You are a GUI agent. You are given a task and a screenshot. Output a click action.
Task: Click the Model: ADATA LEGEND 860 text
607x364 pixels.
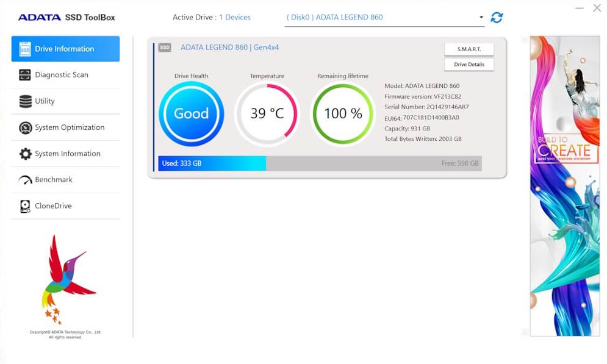pos(422,86)
